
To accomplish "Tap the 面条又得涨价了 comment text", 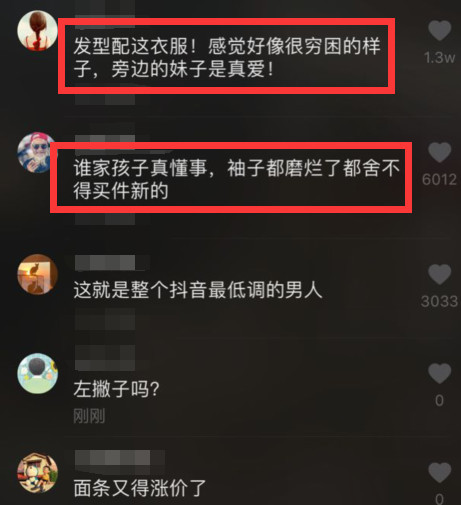I will (x=140, y=488).
